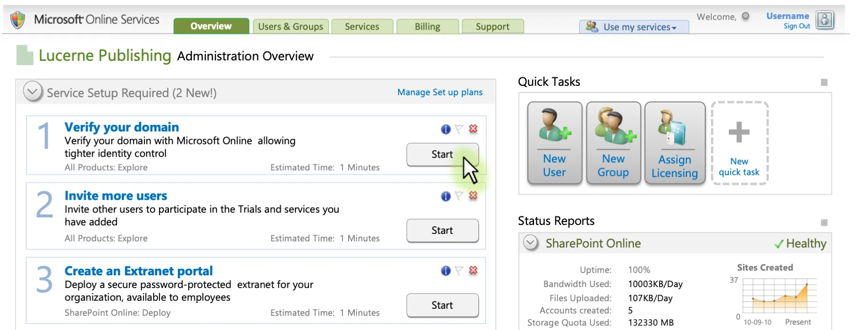Start the Create an Extranet portal task

[x=442, y=305]
